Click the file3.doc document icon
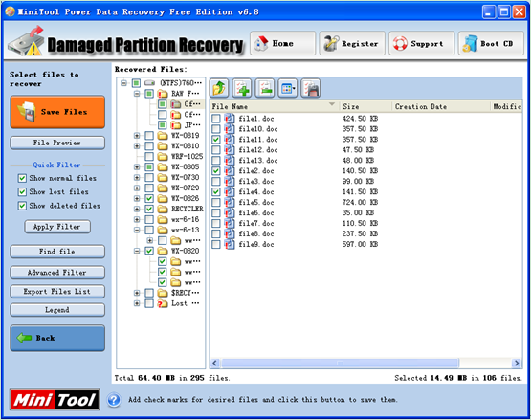Image resolution: width=531 pixels, height=420 pixels. 230,182
